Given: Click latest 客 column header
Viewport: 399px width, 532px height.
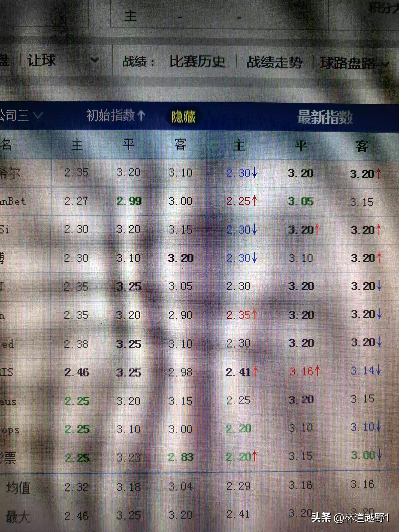Looking at the screenshot, I should pos(362,146).
